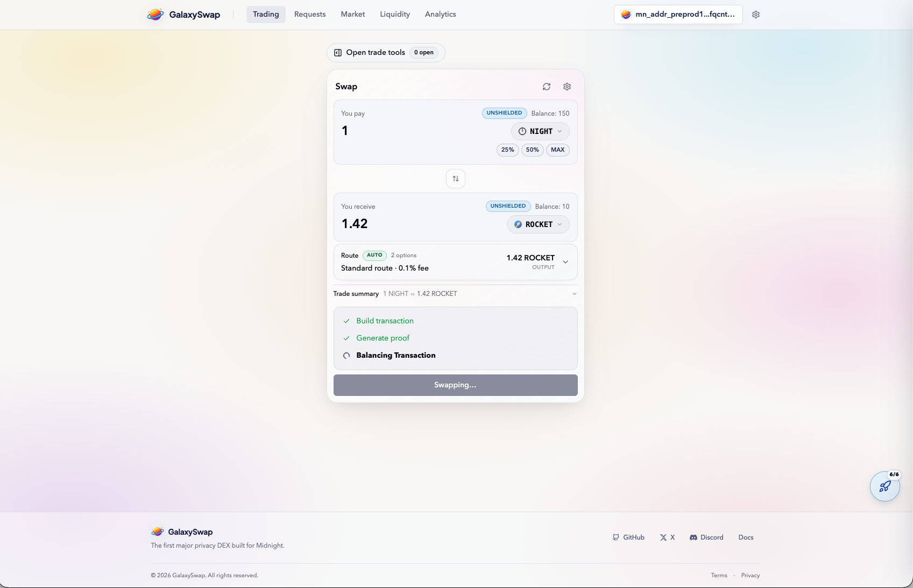Collapse the Trade summary section

pyautogui.click(x=574, y=293)
